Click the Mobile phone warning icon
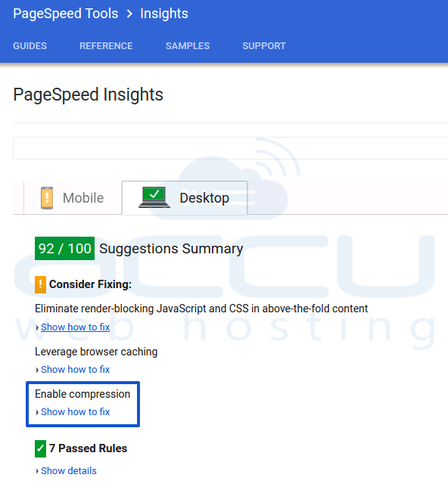The width and height of the screenshot is (448, 487). coord(47,198)
